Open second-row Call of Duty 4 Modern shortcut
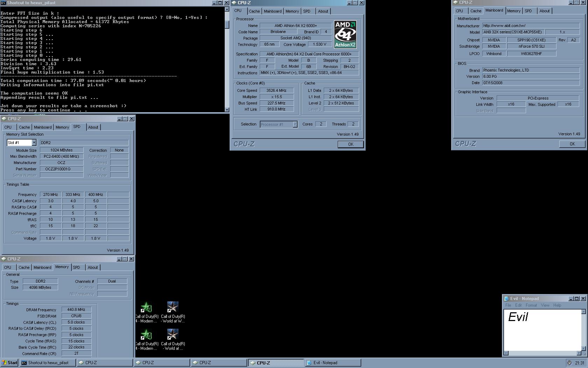 pyautogui.click(x=146, y=340)
